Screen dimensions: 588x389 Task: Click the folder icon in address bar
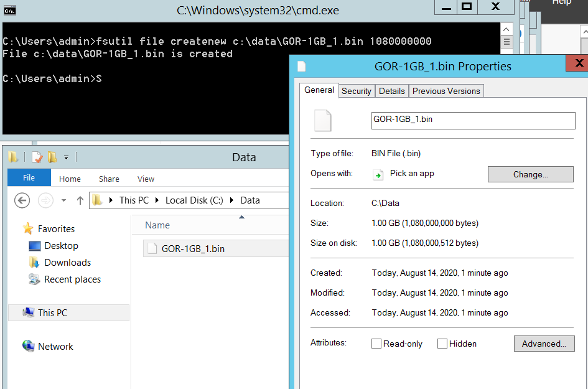98,200
